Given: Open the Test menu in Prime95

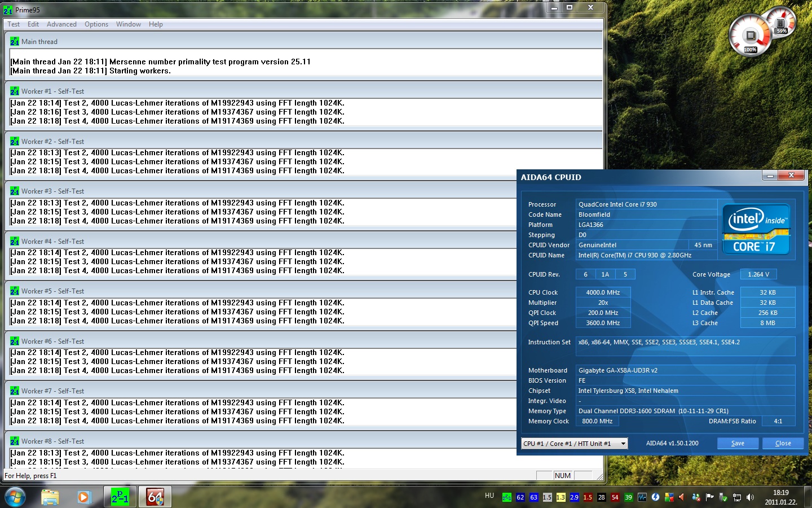Looking at the screenshot, I should tap(14, 24).
